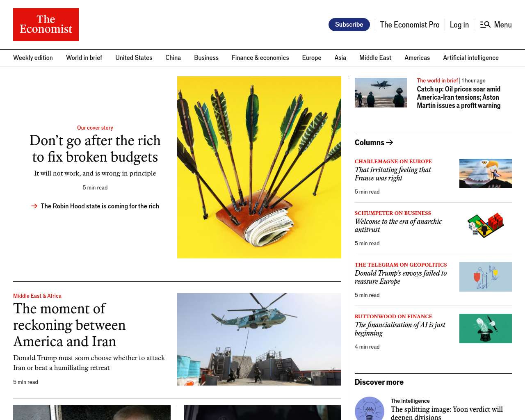Screen dimensions: 525x420
Task: Click the Columns arrow icon
Action: (x=390, y=142)
